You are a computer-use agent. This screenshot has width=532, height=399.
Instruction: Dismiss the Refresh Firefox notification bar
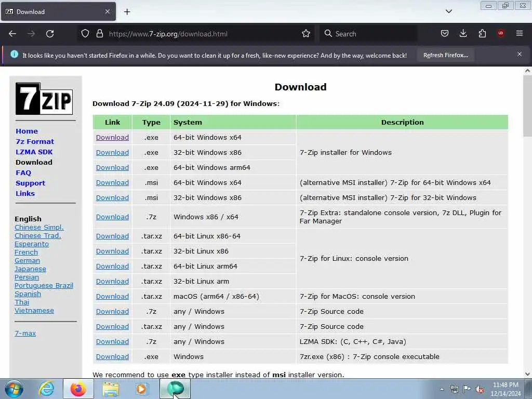click(519, 54)
